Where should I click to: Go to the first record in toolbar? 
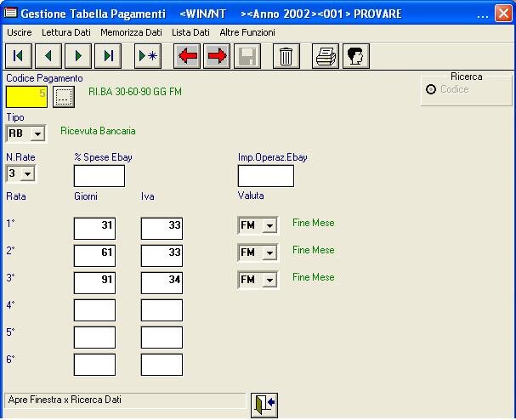coord(18,56)
